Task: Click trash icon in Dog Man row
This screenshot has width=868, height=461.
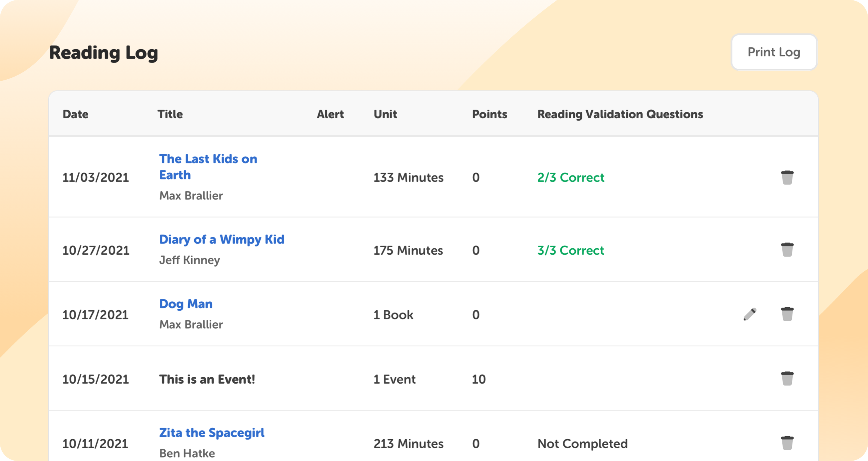Action: pos(787,314)
